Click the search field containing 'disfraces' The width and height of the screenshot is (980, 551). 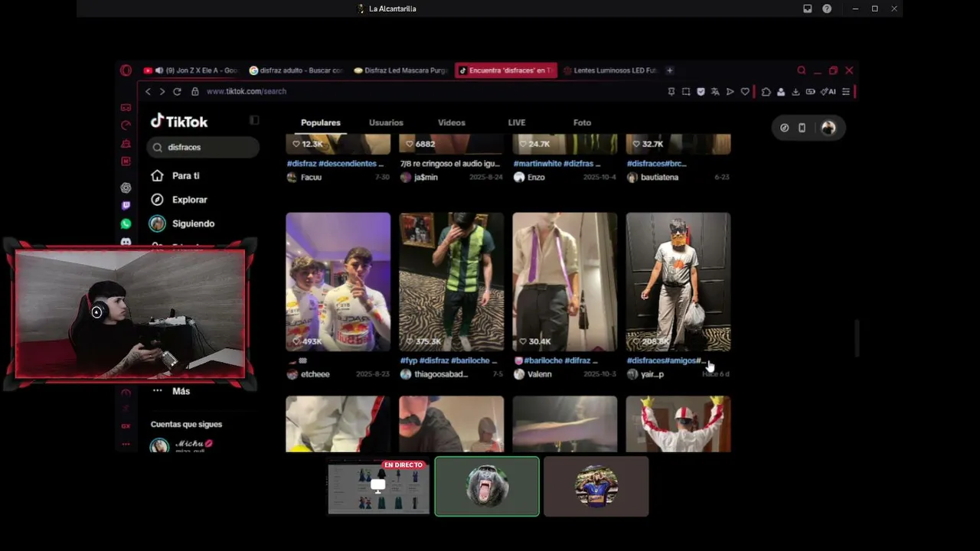click(x=204, y=147)
